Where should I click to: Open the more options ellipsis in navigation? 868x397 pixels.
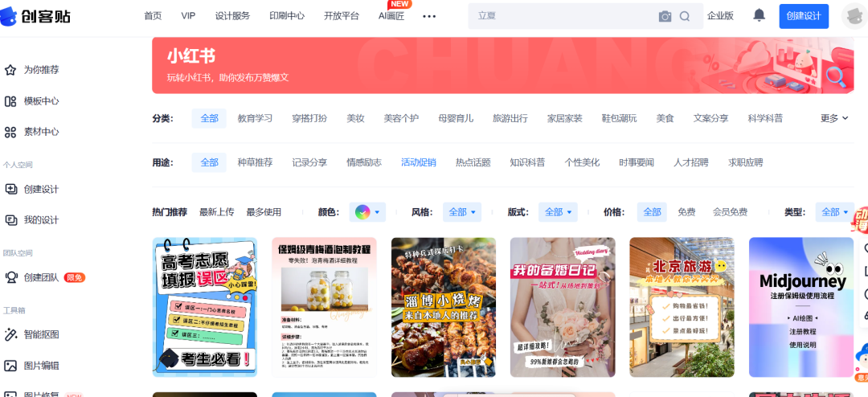[x=429, y=16]
